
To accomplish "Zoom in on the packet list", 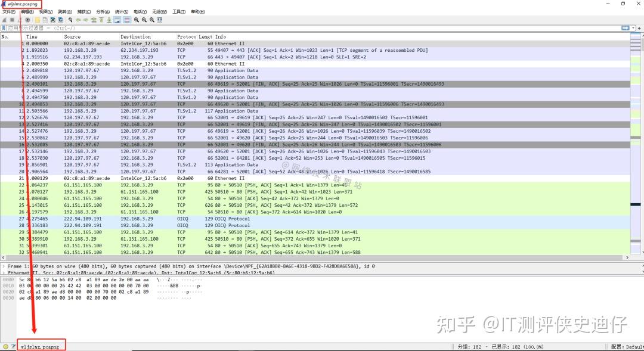I will (136, 19).
